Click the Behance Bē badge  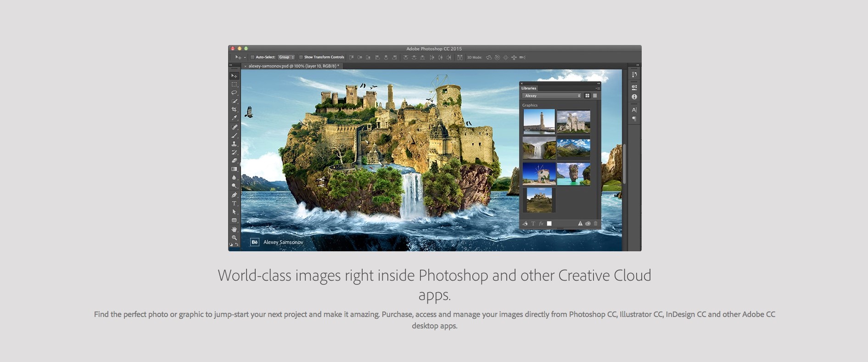coord(254,242)
